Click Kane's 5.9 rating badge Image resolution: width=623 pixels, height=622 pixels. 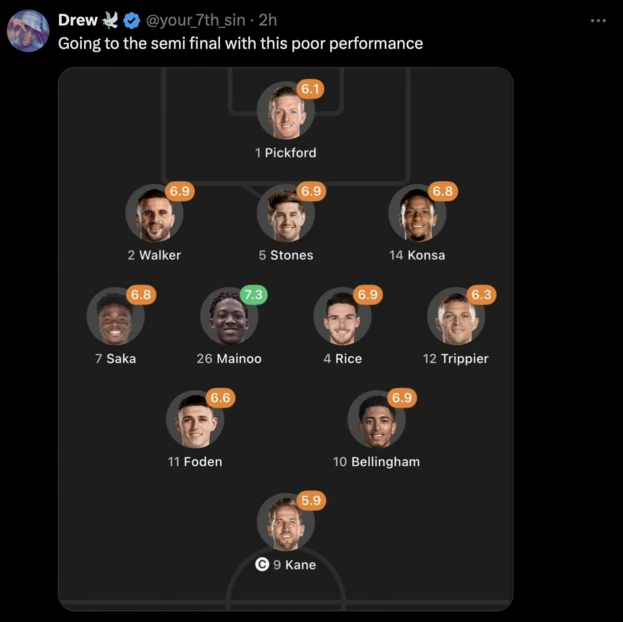click(x=312, y=500)
